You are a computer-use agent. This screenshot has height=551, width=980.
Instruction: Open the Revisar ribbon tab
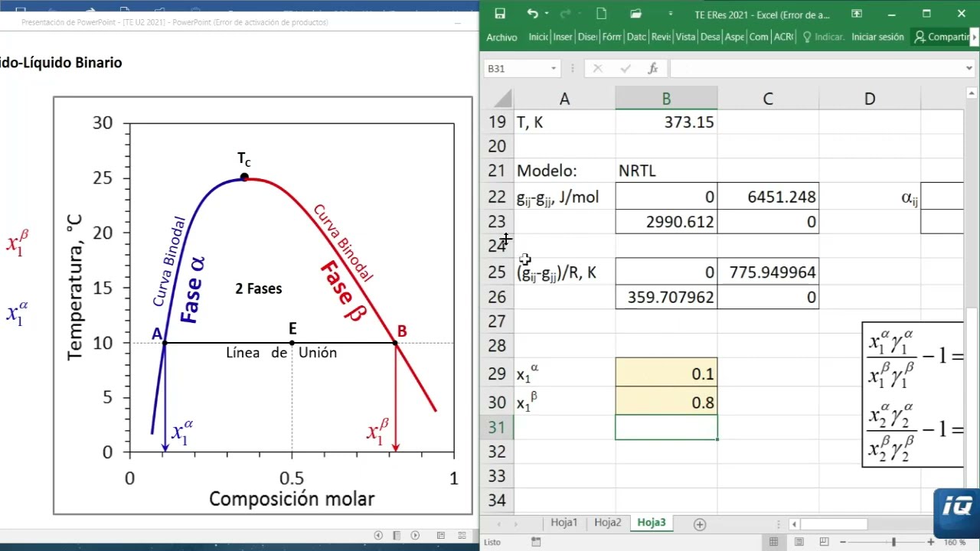[x=661, y=37]
